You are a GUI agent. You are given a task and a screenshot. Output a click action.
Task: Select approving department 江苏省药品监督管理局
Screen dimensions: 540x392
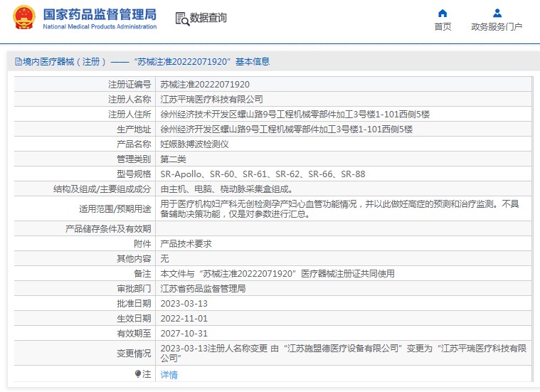[203, 289]
